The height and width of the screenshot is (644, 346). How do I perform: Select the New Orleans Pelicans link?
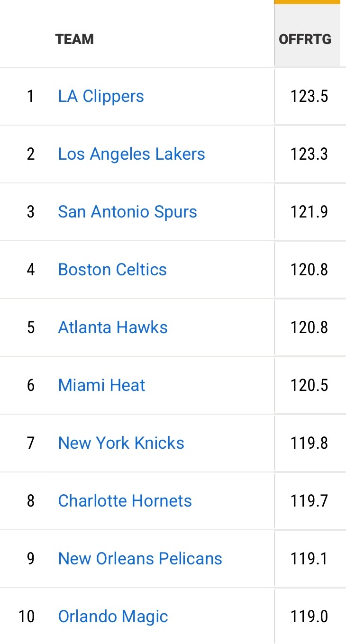[x=140, y=559]
